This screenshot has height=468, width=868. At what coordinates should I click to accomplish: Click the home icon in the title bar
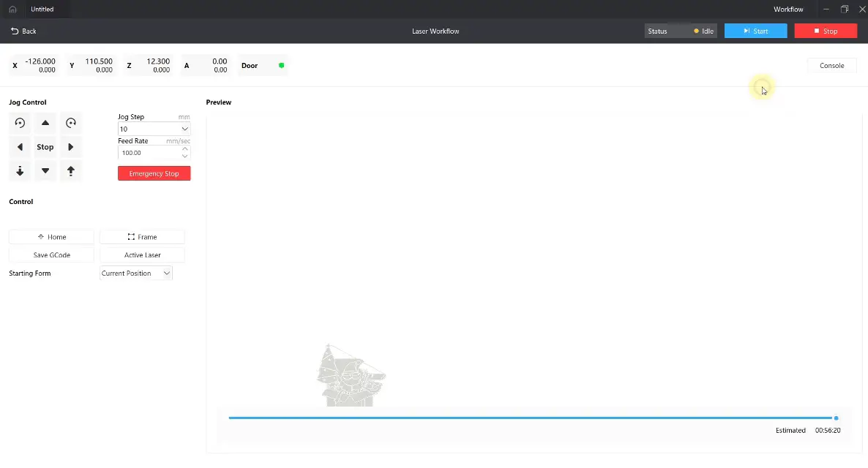[x=12, y=10]
